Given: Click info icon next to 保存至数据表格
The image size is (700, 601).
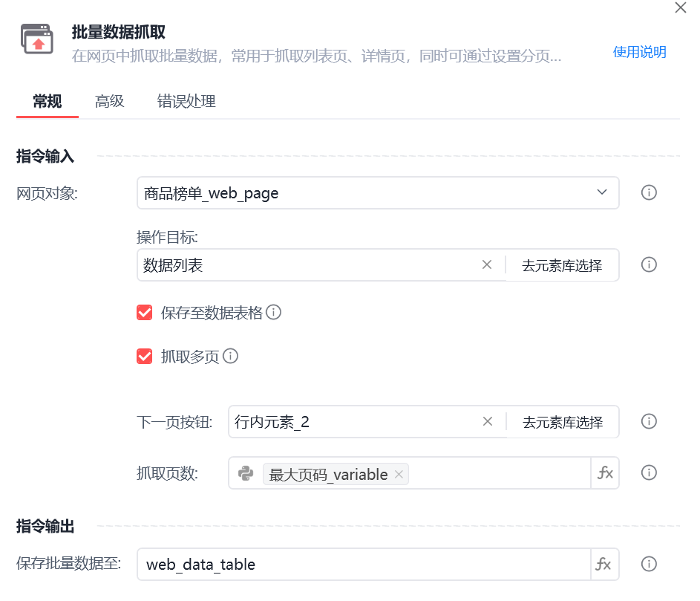Looking at the screenshot, I should point(274,312).
